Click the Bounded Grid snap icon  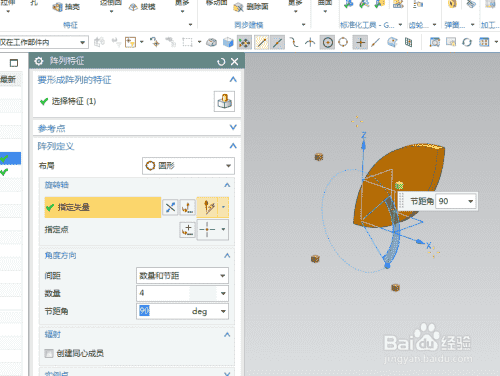pos(408,42)
